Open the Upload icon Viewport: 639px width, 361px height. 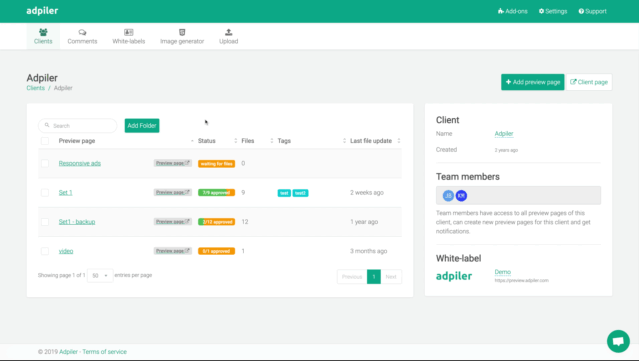229,32
